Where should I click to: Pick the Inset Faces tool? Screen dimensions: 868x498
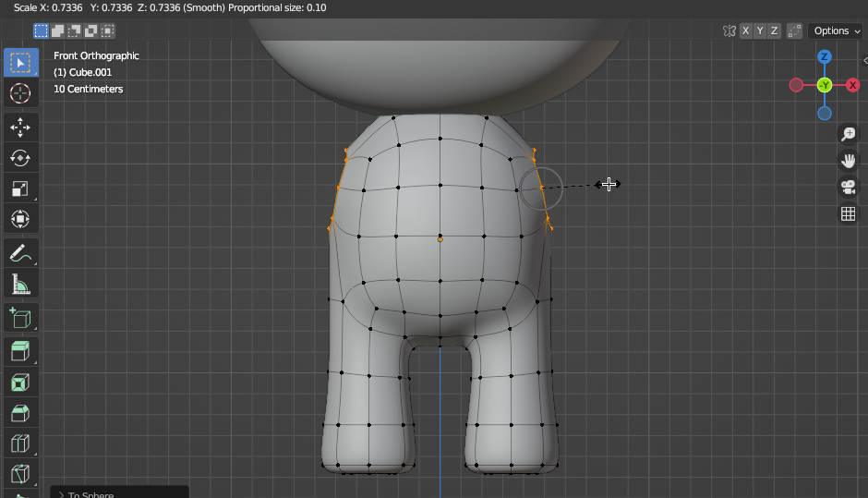(20, 383)
